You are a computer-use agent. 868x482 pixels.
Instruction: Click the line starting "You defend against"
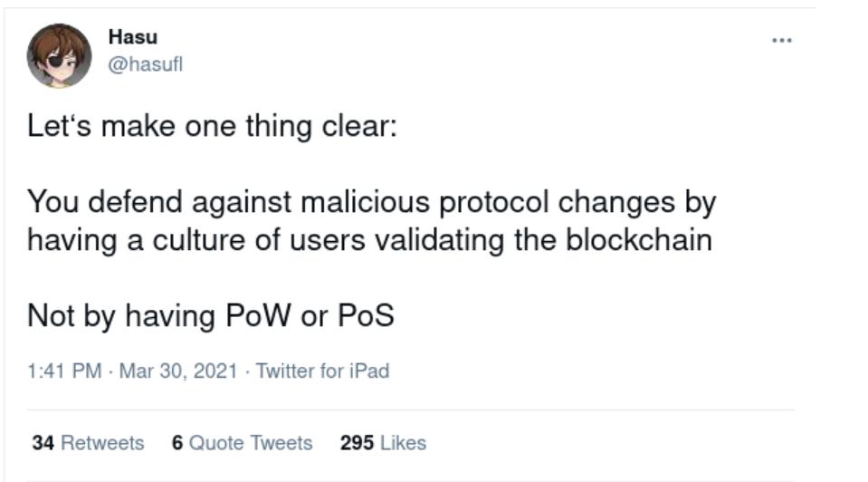371,201
